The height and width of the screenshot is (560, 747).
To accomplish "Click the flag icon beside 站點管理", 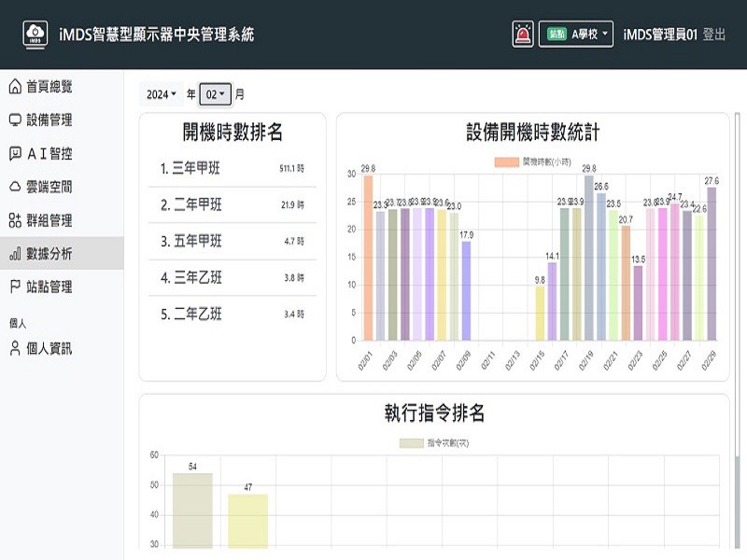I will coord(15,287).
